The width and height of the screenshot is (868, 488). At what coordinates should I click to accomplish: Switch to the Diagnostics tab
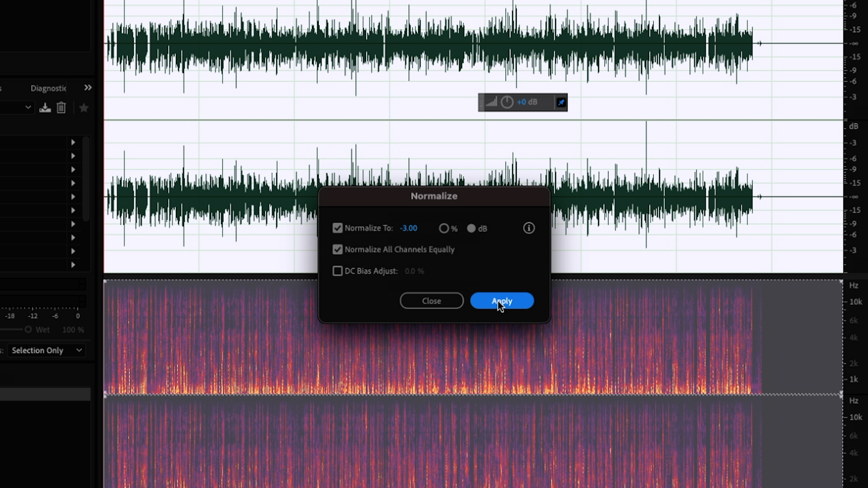[48, 89]
